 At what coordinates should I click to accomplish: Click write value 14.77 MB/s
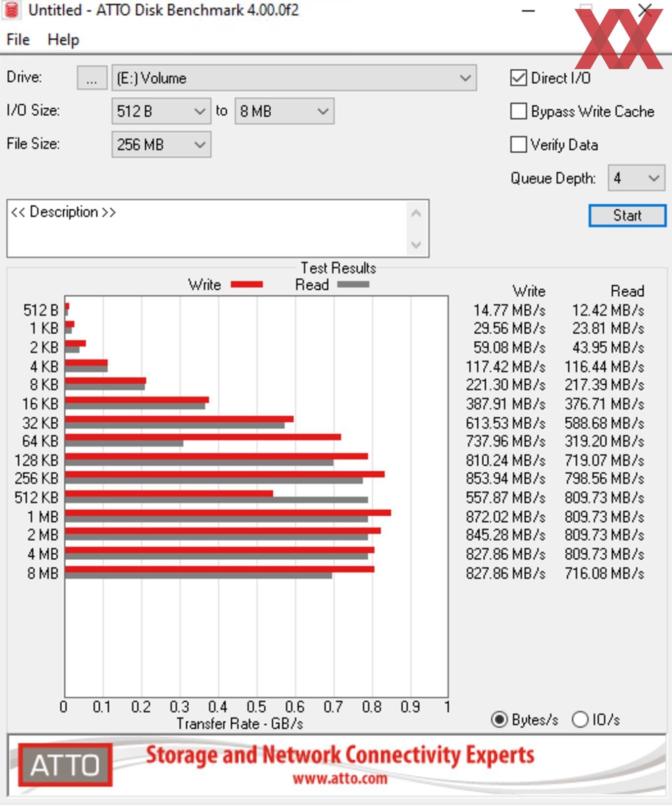pos(509,311)
